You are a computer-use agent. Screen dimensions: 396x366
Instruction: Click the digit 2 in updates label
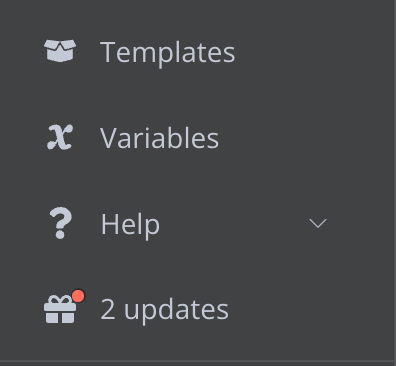[108, 310]
